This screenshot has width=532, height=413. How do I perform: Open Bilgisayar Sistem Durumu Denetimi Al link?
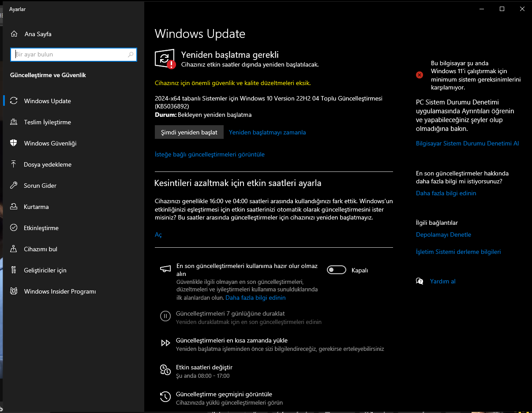(x=468, y=143)
